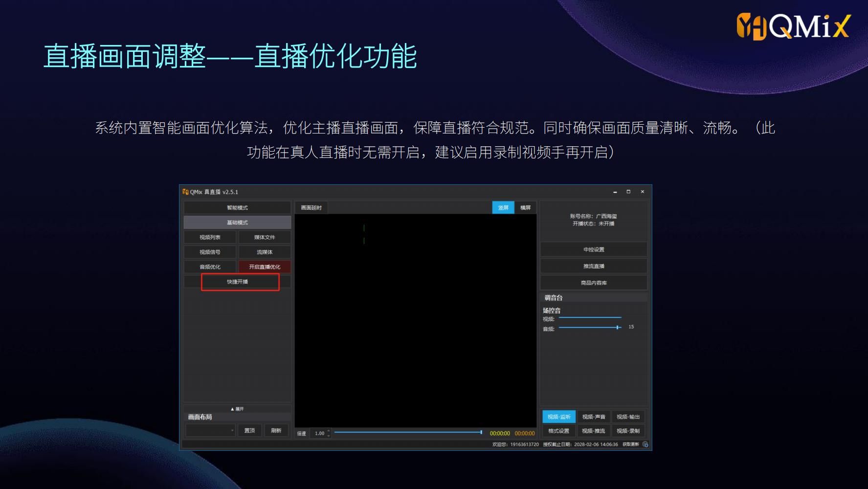Image resolution: width=868 pixels, height=489 pixels.
Task: Click the 倍速 speed value field
Action: [x=319, y=433]
